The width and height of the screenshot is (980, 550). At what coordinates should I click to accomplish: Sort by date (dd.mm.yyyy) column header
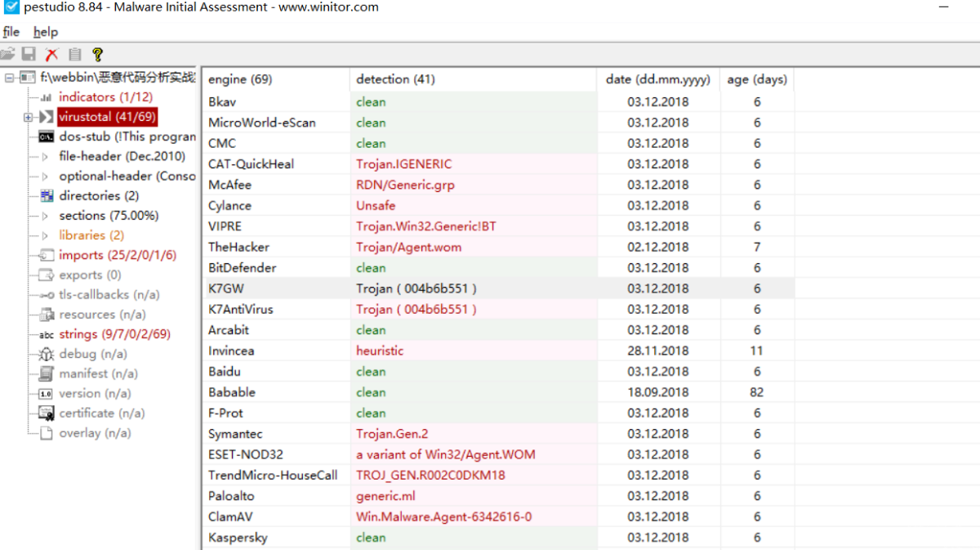pos(658,79)
